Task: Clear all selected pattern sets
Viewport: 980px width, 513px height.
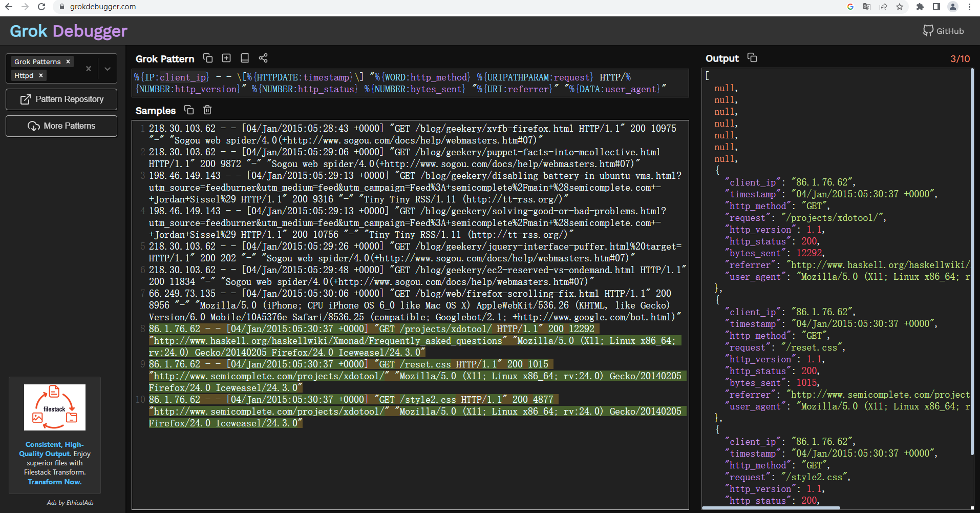Action: coord(89,69)
